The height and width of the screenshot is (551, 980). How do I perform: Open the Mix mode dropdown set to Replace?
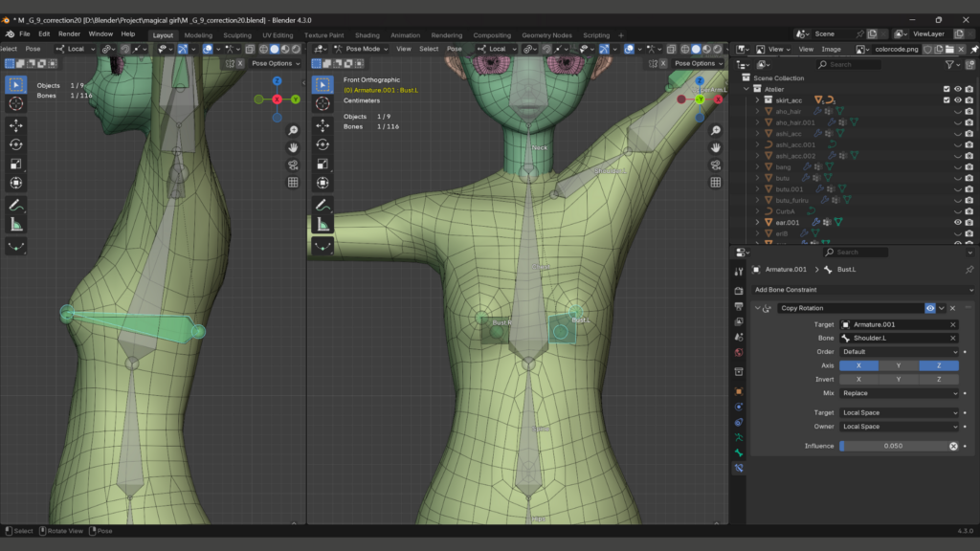899,393
